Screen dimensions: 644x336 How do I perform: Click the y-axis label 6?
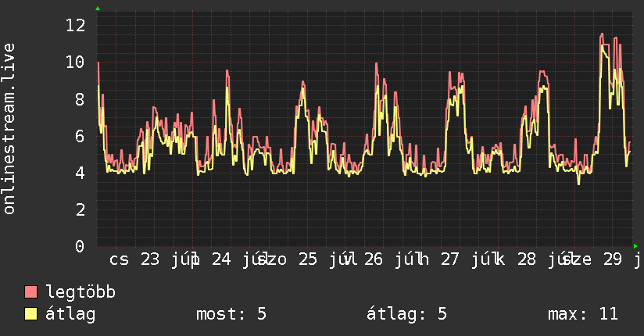(80, 136)
